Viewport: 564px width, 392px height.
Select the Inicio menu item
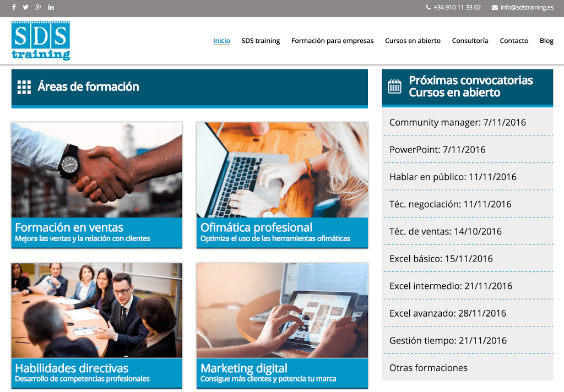click(221, 41)
